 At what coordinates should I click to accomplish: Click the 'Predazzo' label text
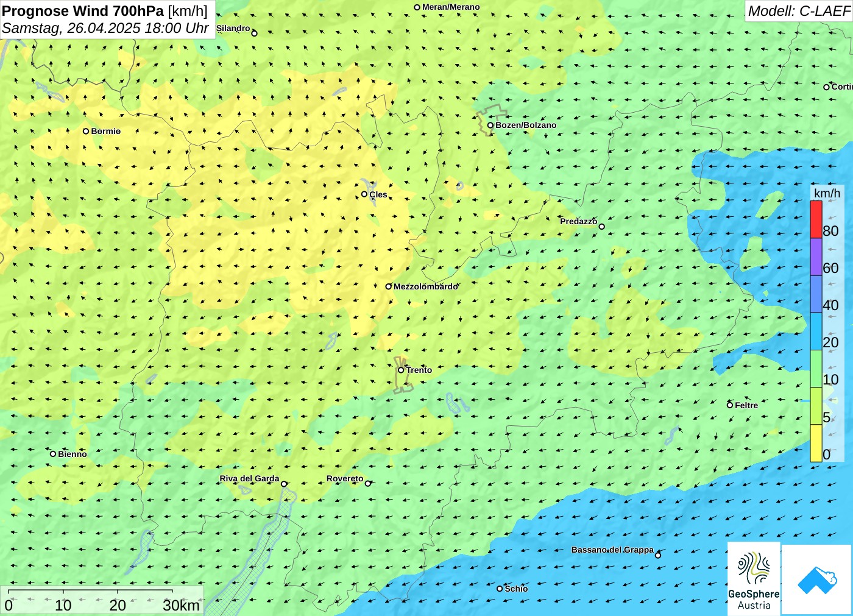coord(578,221)
